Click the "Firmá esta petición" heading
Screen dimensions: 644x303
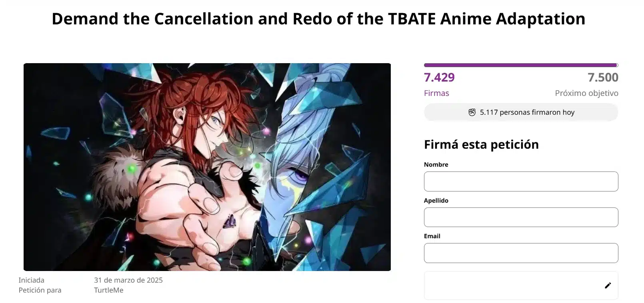481,144
